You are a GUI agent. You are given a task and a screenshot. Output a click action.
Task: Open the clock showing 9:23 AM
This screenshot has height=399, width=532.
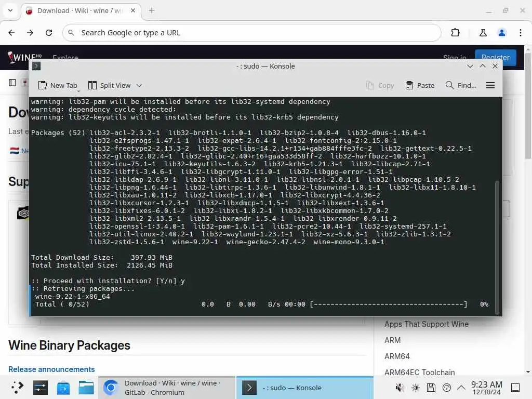[486, 388]
